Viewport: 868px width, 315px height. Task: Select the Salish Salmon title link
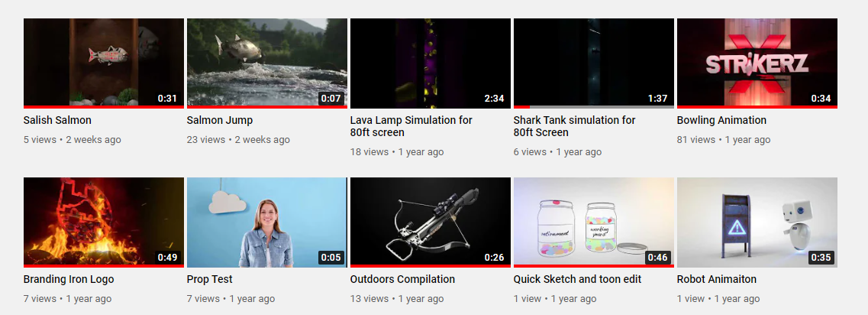pyautogui.click(x=57, y=120)
